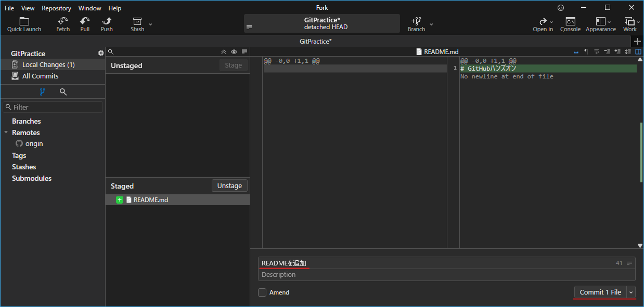Toggle side-by-side diff view

coord(638,52)
